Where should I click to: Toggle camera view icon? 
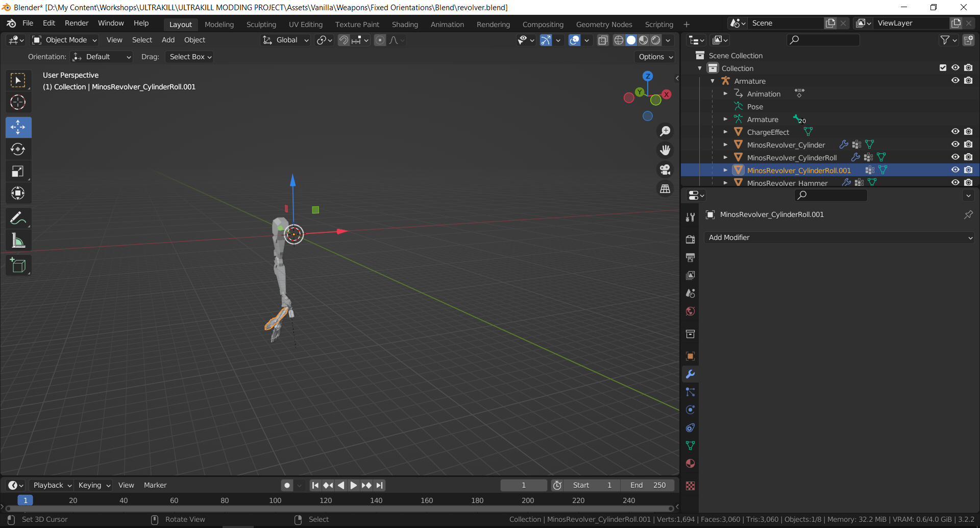pyautogui.click(x=665, y=170)
